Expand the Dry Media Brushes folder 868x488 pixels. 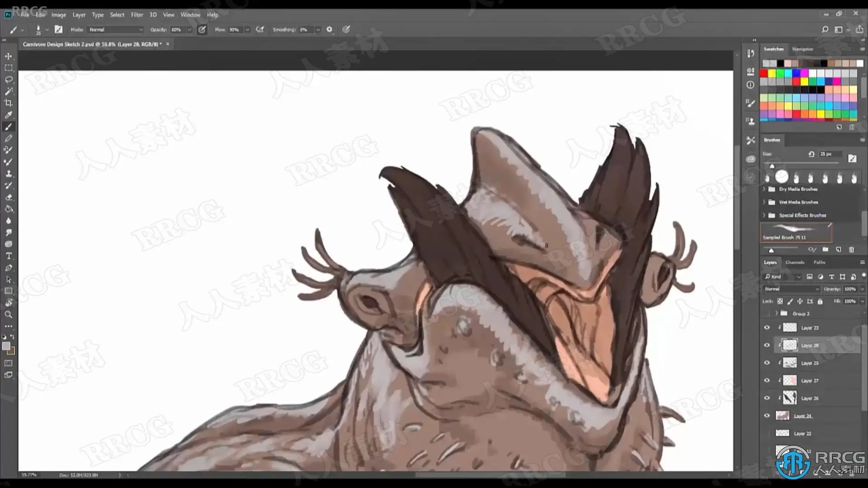[764, 189]
